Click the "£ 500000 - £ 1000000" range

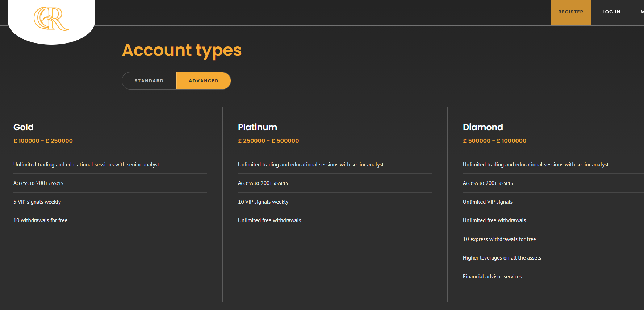coord(494,141)
